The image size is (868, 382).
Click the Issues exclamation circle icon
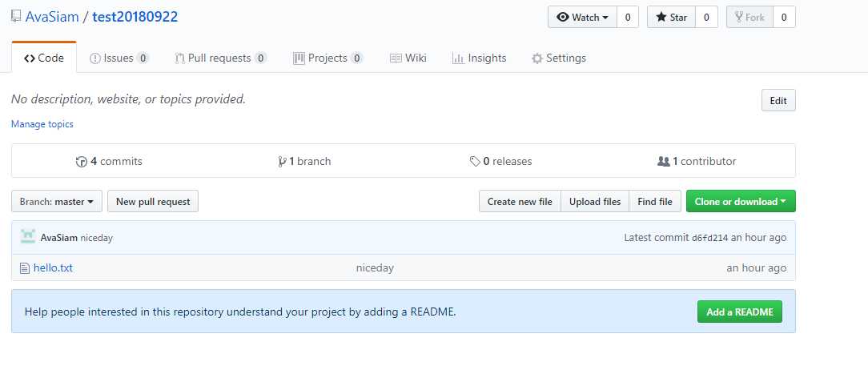95,58
